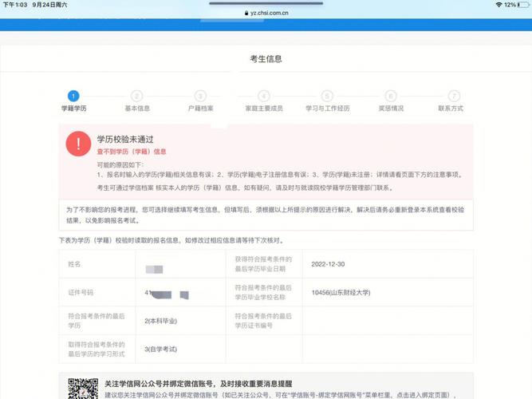The width and height of the screenshot is (532, 399).
Task: Open the 家庭主要成员 step label
Action: 264,109
